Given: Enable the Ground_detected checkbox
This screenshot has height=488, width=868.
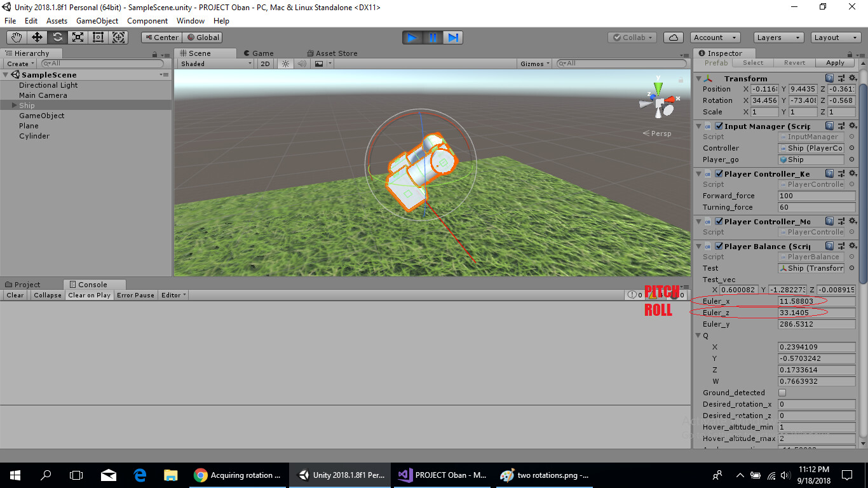Looking at the screenshot, I should coord(782,393).
